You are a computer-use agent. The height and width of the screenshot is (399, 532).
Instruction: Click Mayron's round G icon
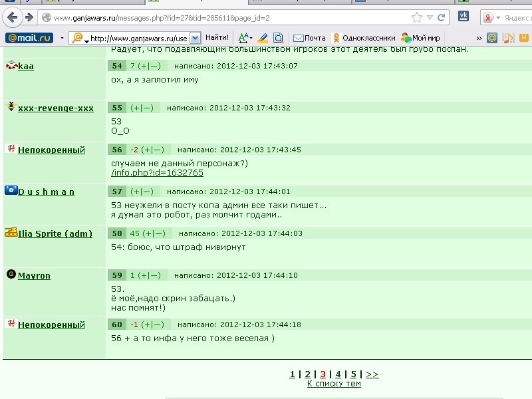click(x=11, y=274)
